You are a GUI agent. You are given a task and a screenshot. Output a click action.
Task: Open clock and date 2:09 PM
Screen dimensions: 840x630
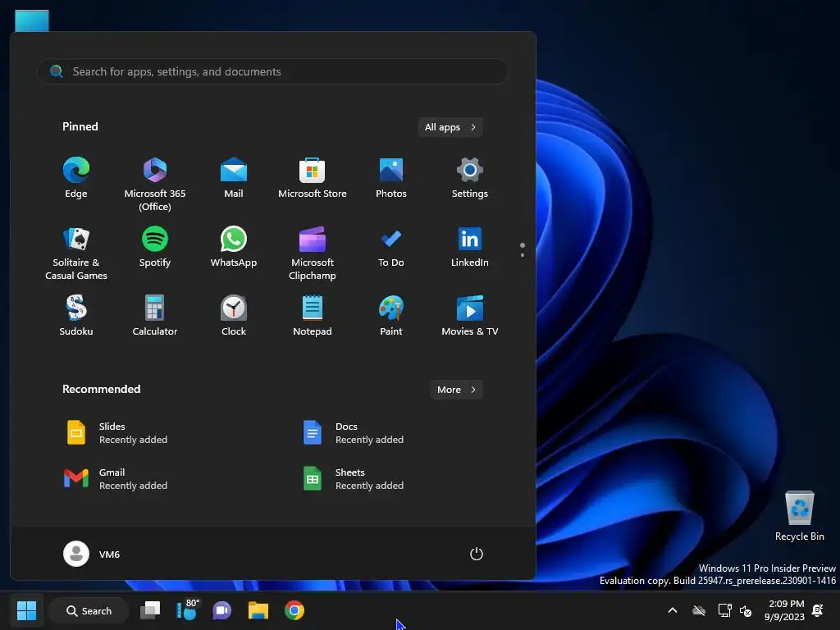point(784,610)
